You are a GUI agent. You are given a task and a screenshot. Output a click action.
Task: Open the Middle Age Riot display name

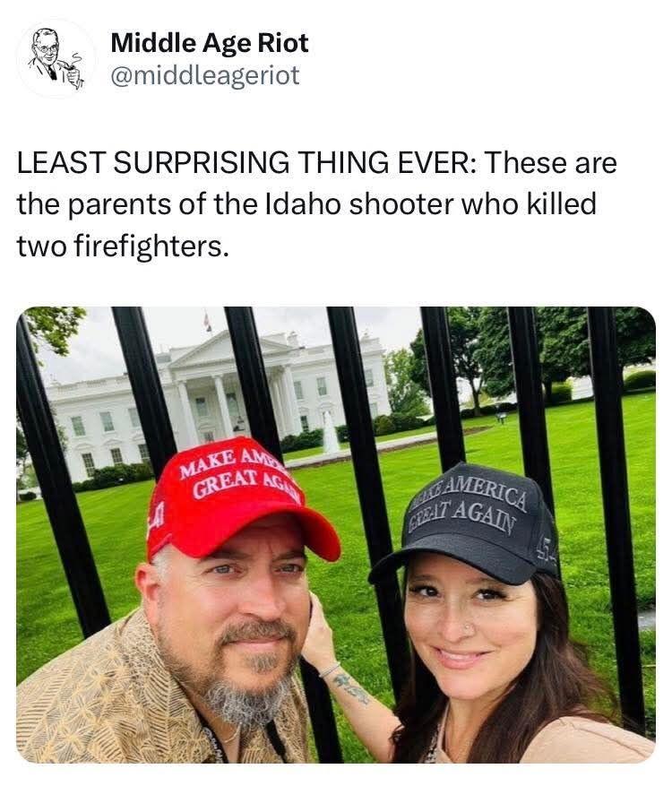tap(210, 43)
